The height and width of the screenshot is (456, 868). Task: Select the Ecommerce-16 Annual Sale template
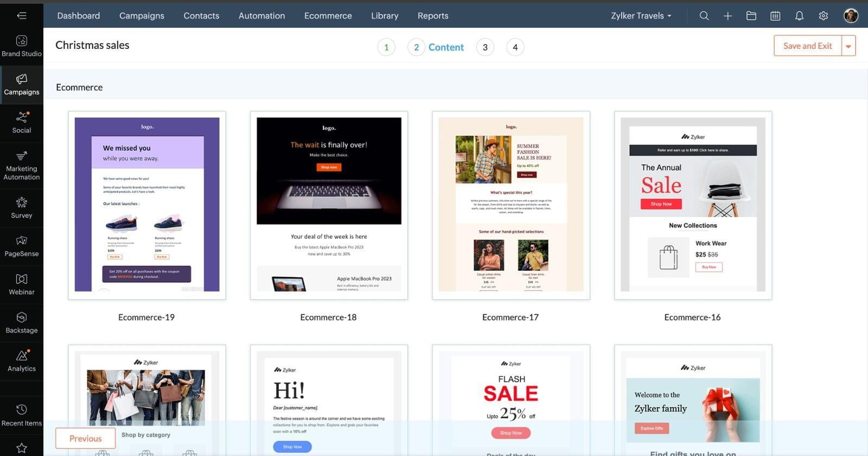(693, 205)
